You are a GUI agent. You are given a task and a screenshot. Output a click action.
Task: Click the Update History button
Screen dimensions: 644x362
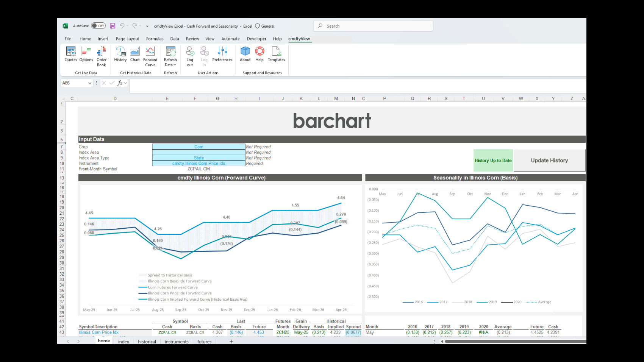[549, 161]
